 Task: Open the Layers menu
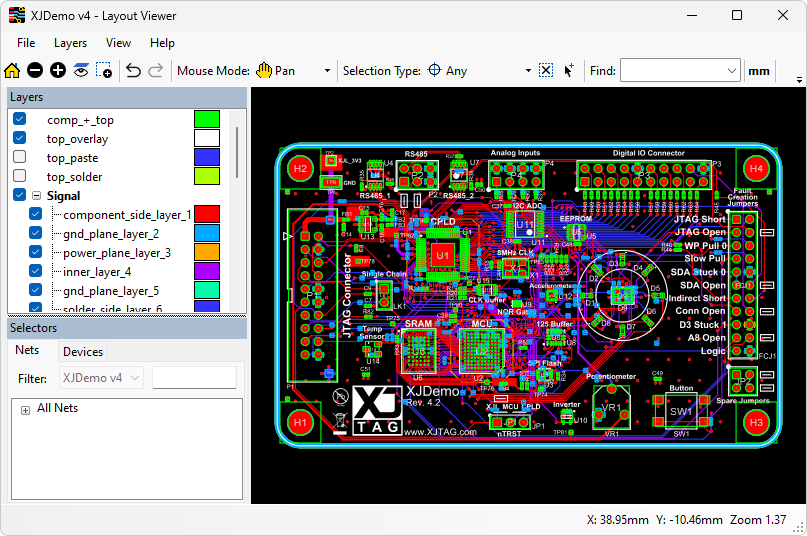point(70,43)
